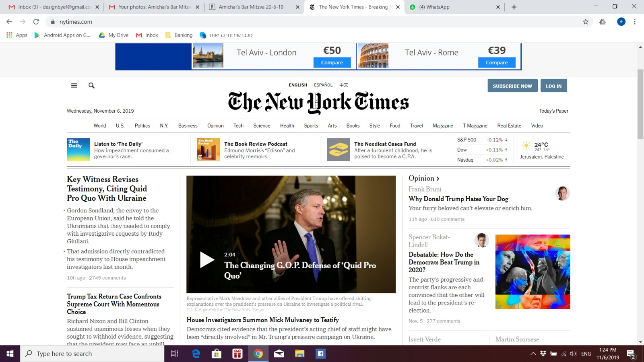
Task: Switch to Your photos Gmail tab
Action: 154,7
